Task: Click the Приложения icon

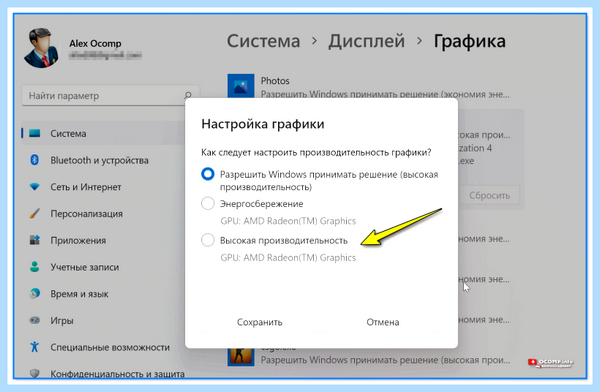Action: coord(34,240)
